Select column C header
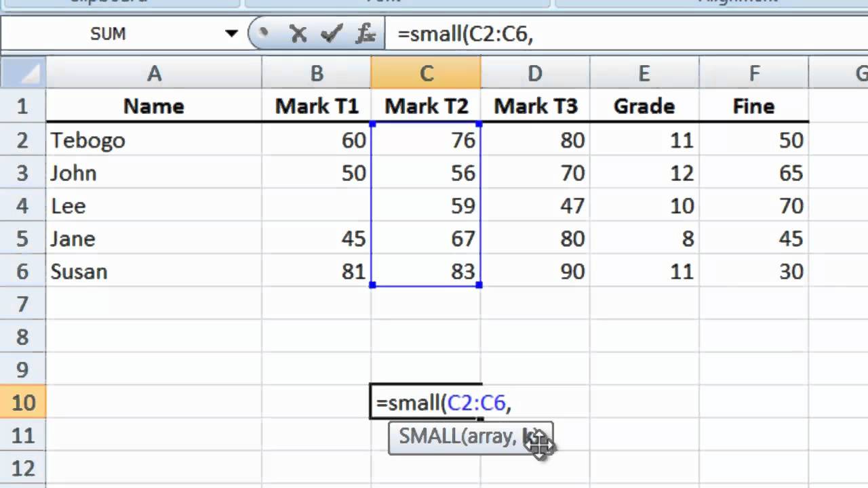Screen dimensions: 868x488 pos(426,73)
